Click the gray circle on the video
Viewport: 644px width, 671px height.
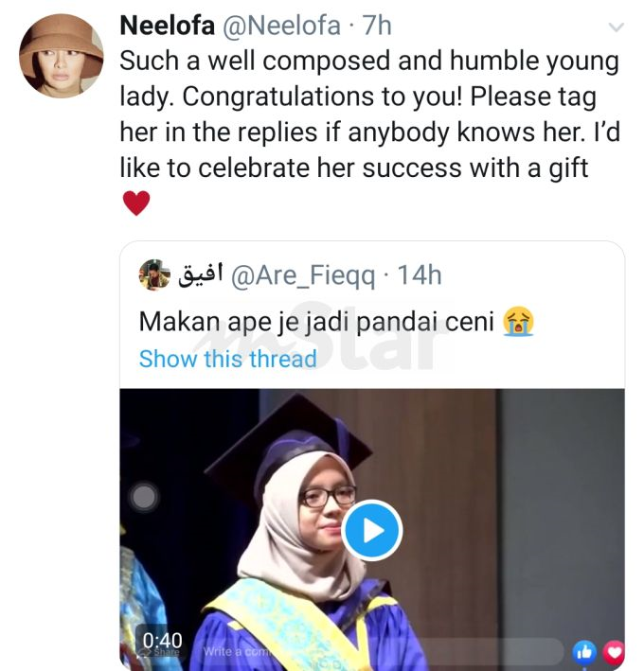144,497
